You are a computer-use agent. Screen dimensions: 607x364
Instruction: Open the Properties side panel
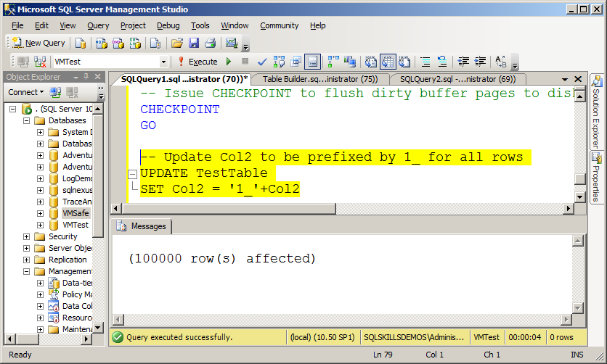[596, 177]
